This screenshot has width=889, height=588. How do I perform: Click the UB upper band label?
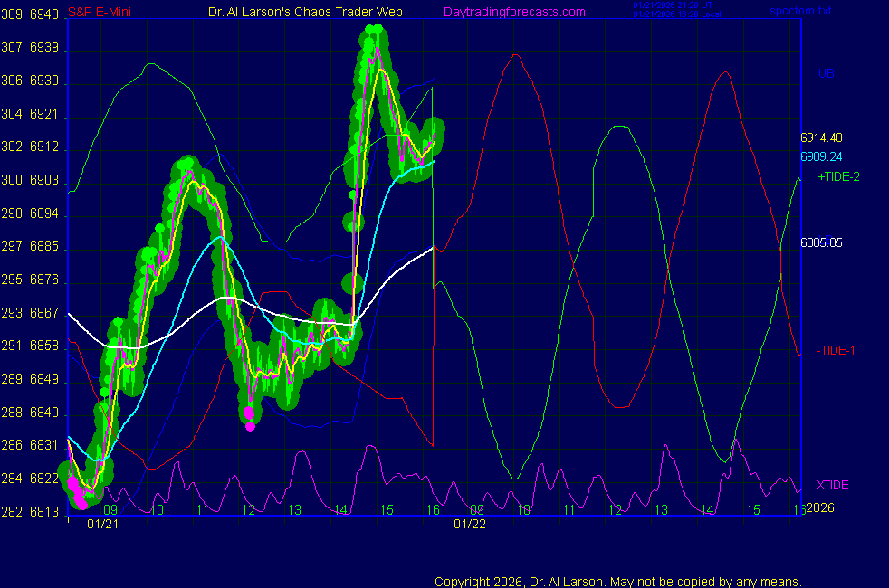(826, 73)
